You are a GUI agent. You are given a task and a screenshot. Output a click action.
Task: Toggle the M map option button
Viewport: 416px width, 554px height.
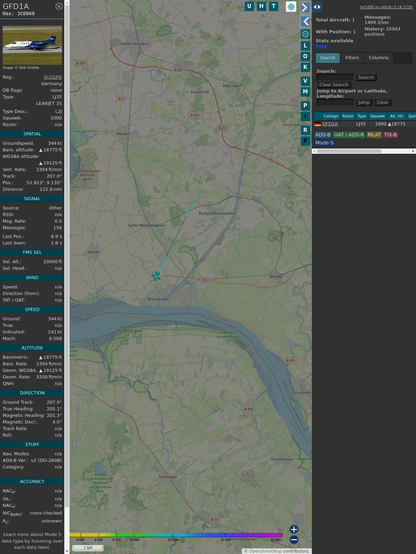pos(305,92)
